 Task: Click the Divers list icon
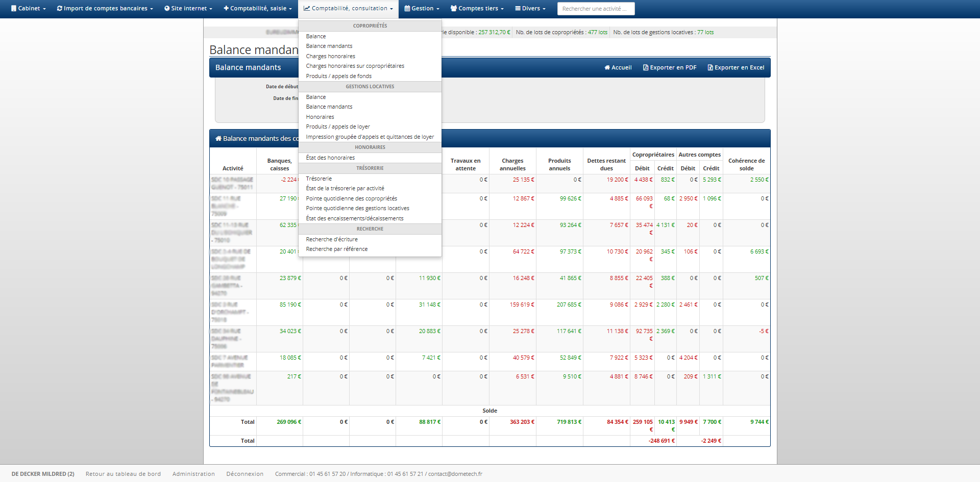[518, 9]
